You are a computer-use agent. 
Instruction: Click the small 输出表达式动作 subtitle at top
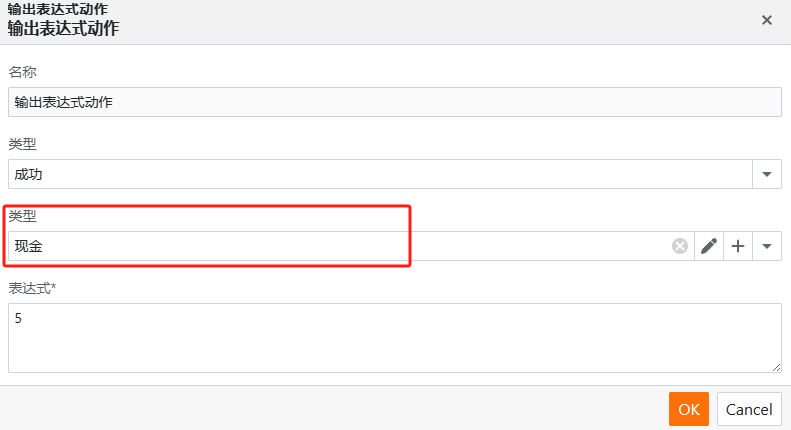58,9
